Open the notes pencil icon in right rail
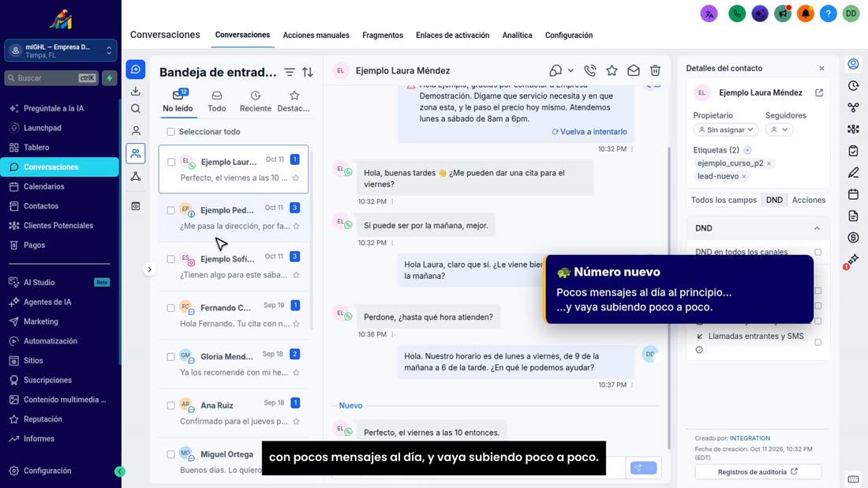 click(853, 172)
